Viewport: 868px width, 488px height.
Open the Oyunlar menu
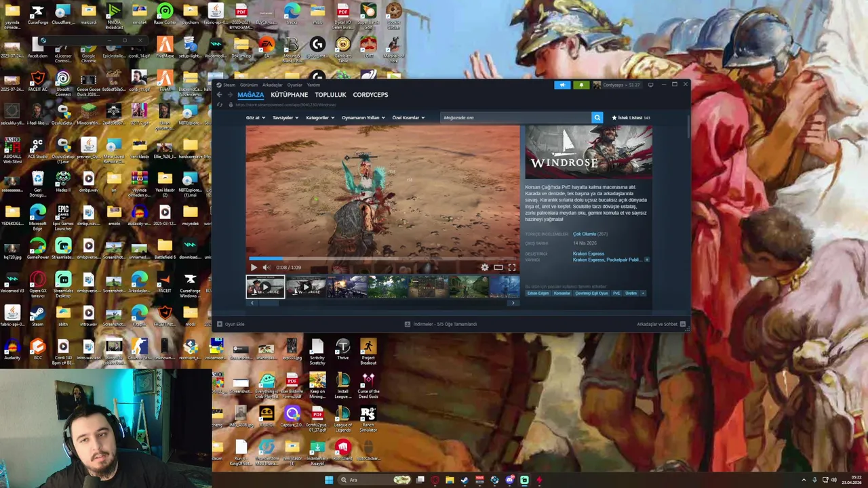tap(294, 85)
